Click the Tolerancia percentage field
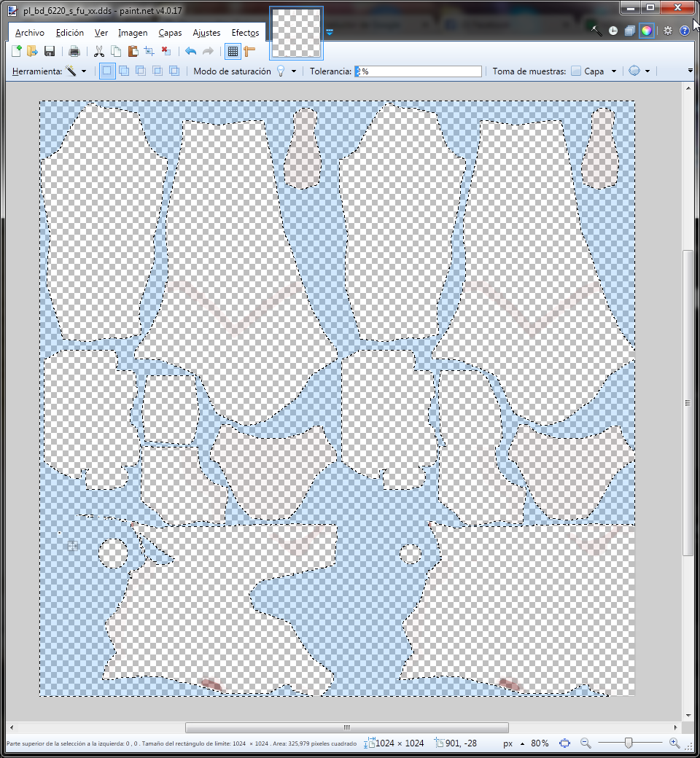The height and width of the screenshot is (758, 700). pyautogui.click(x=418, y=71)
